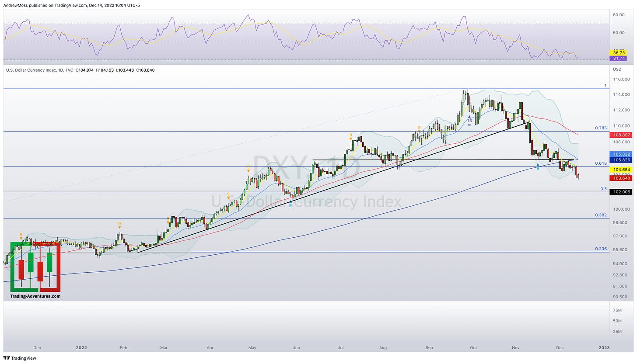Click 110.000 on the price axis
The width and height of the screenshot is (637, 364).
pyautogui.click(x=620, y=125)
